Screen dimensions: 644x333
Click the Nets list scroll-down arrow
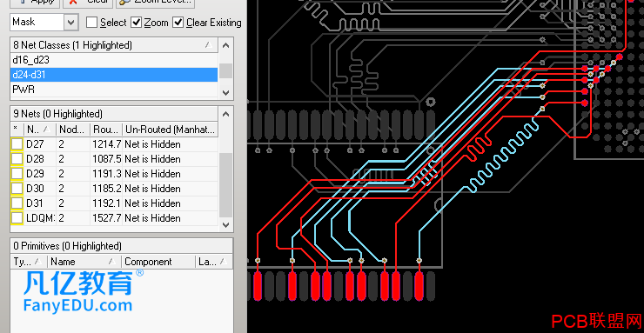[225, 224]
